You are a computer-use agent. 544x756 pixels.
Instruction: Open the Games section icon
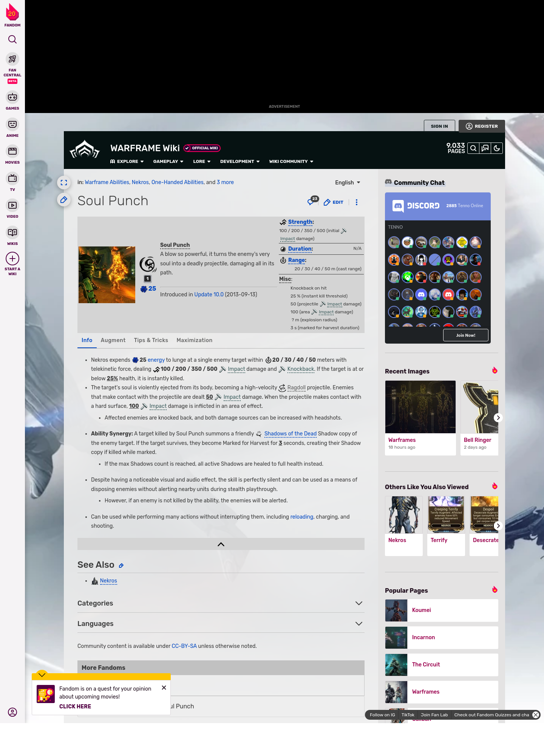(12, 97)
